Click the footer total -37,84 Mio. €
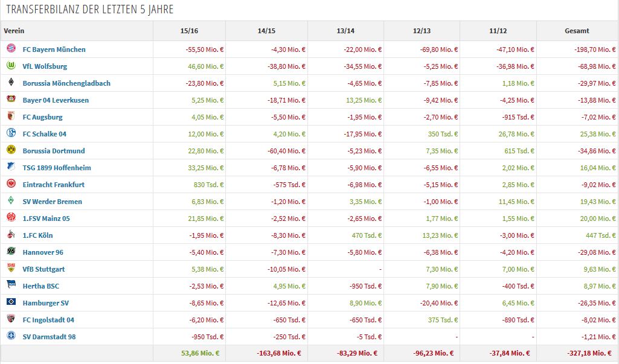Viewport: 619px width, 364px height. [510, 353]
